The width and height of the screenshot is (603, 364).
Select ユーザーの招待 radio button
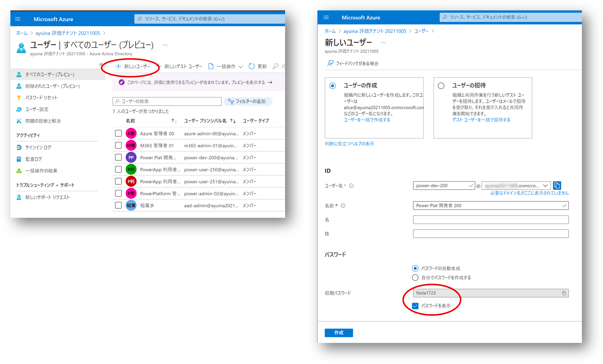(x=441, y=86)
